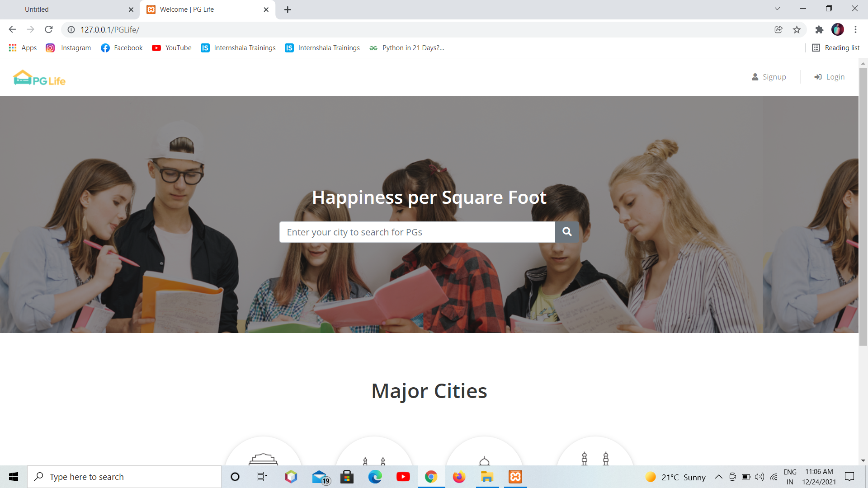Open the tab search dropdown arrow
Image resolution: width=868 pixels, height=488 pixels.
[x=777, y=9]
